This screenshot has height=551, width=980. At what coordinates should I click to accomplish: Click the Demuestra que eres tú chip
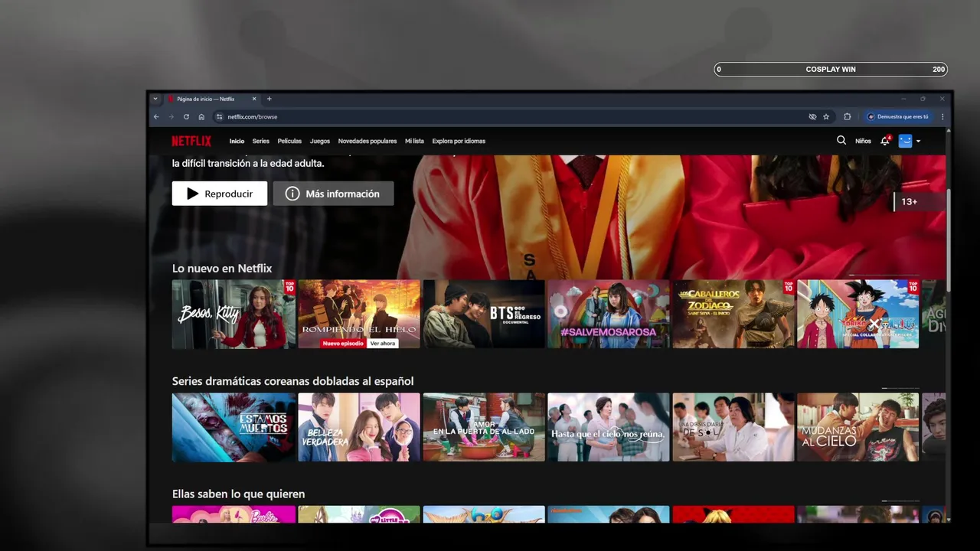(x=899, y=117)
